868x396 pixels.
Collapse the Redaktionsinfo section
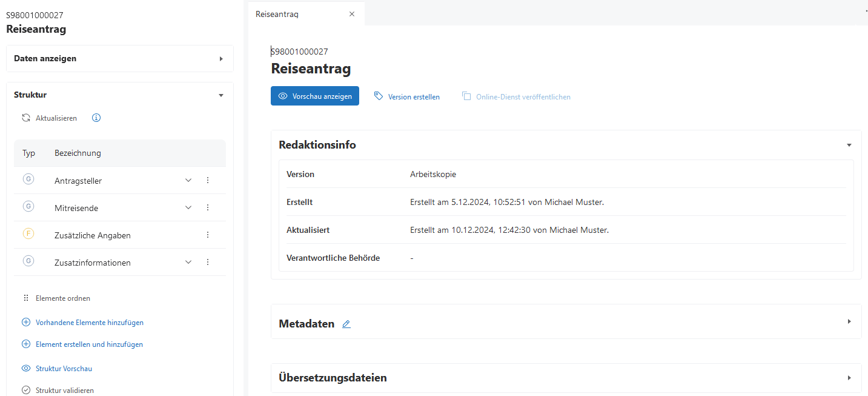tap(849, 145)
